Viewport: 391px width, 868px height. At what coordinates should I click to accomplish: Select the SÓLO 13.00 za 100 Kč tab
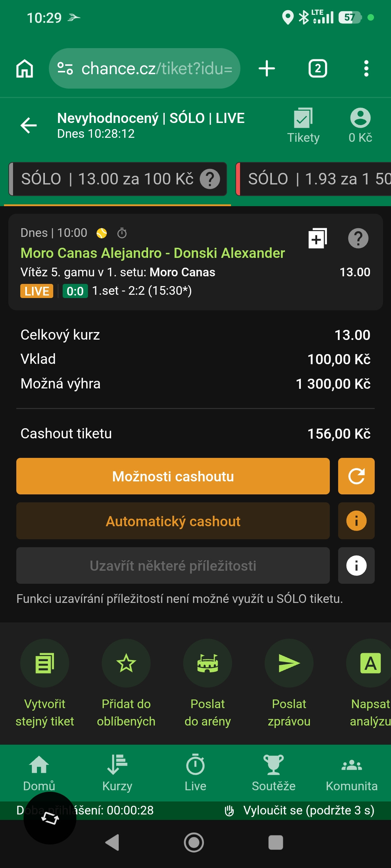pos(118,179)
